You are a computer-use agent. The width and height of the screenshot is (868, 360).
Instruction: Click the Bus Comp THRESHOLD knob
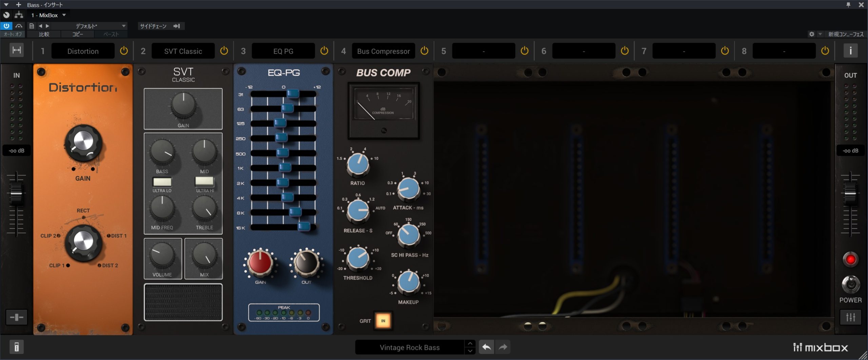coord(358,259)
